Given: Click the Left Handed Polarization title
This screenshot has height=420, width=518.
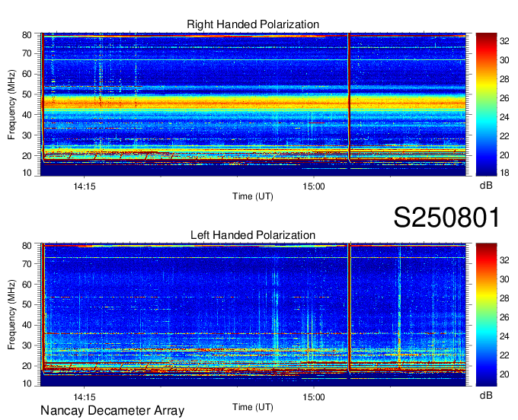Looking at the screenshot, I should pos(253,235).
